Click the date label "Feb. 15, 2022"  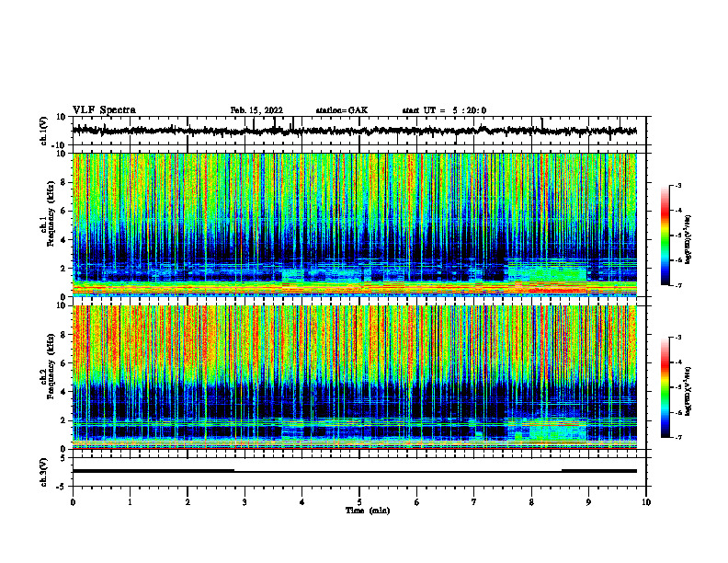tap(256, 110)
